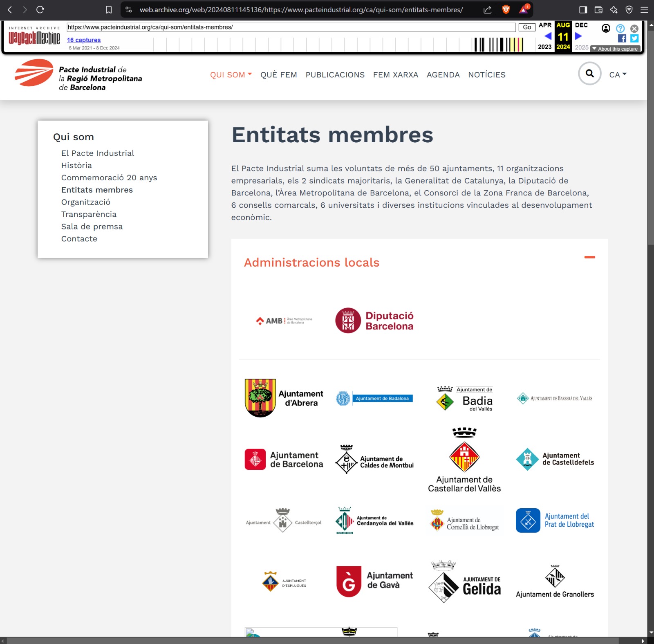This screenshot has width=654, height=644.
Task: Open Brave Rewards triangle icon
Action: pos(524,9)
